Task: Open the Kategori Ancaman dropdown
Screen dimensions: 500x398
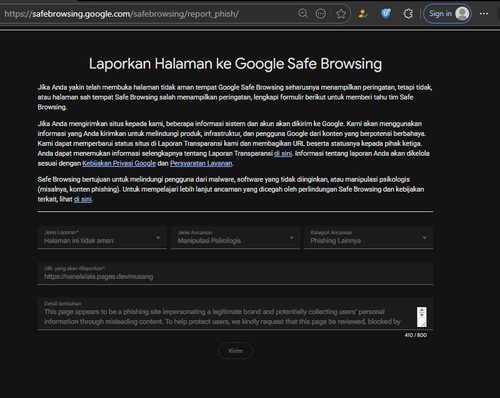Action: pos(368,237)
